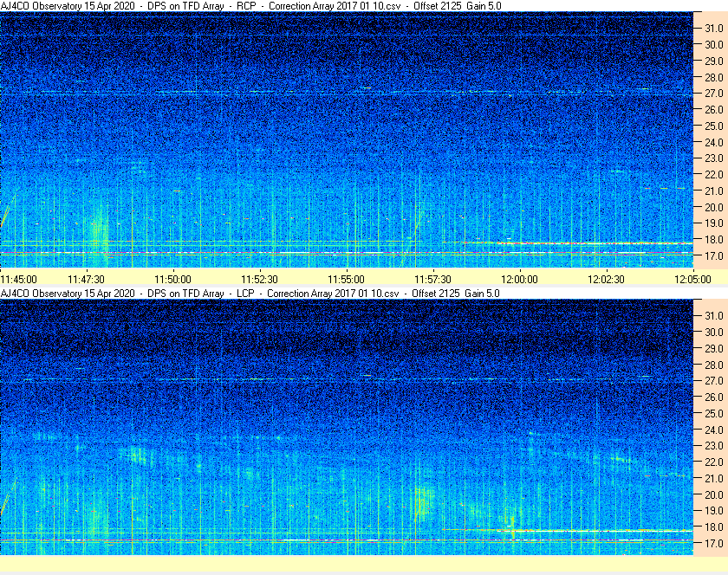
Task: Select the 28.0 frequency label on the LCP plot
Action: coord(714,365)
